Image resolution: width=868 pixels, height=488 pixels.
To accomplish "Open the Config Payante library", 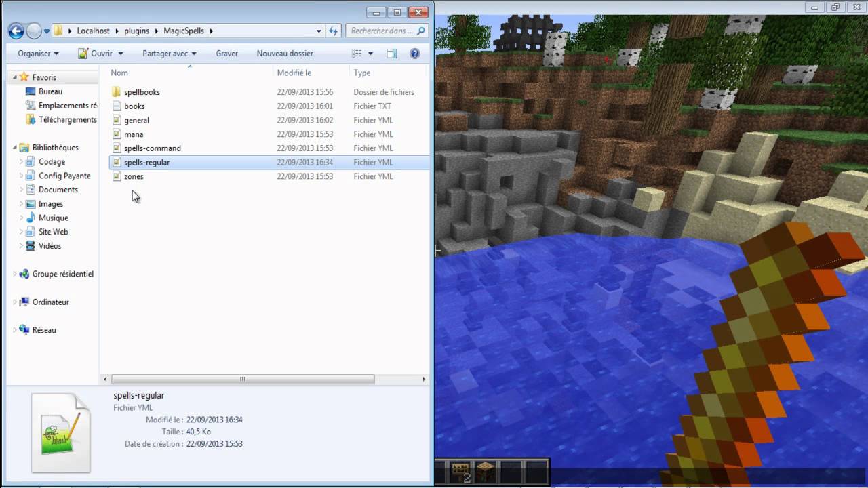I will pos(64,176).
